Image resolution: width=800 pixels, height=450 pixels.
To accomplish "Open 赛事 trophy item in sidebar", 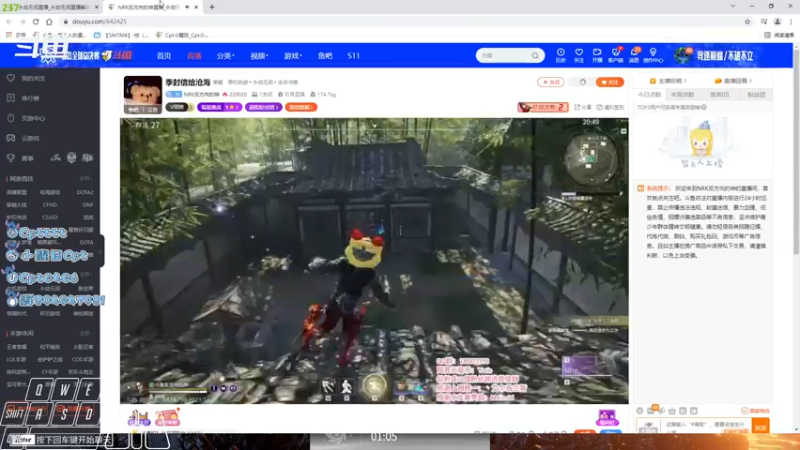I will click(21, 158).
